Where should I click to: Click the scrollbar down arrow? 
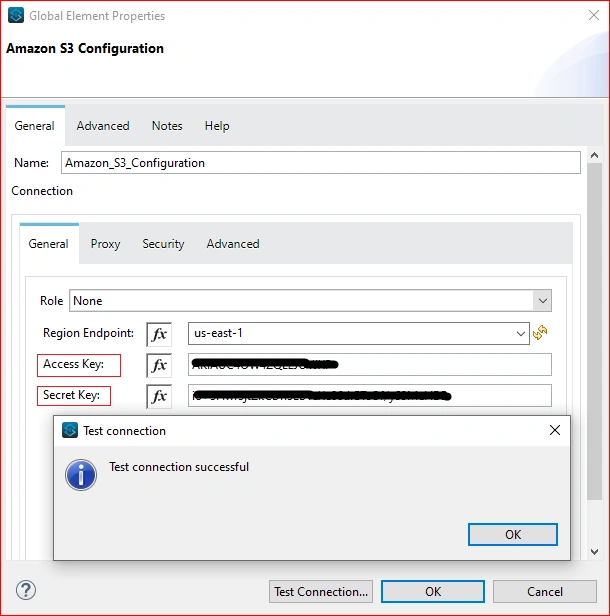tap(594, 552)
